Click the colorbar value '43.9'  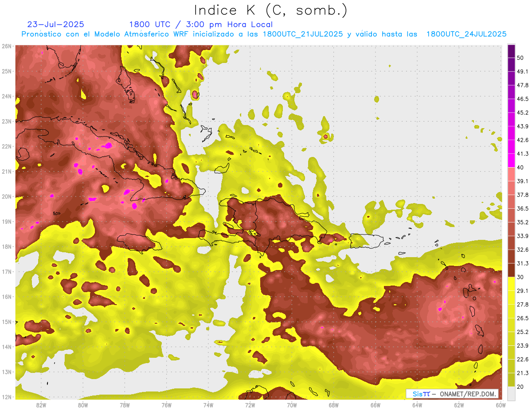coord(522,126)
